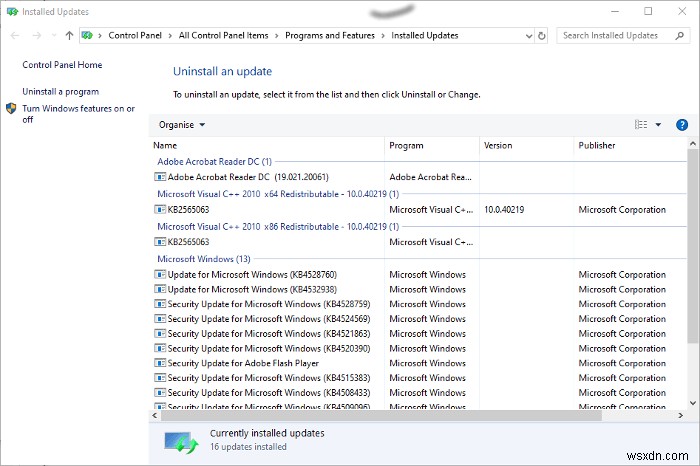
Task: Click the shield icon beside Windows features
Action: (11, 108)
